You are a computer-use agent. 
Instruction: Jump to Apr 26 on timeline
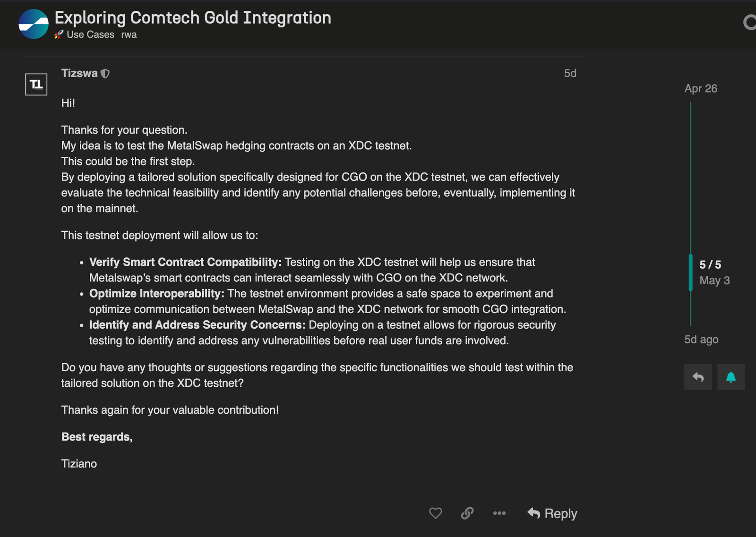[x=701, y=88]
